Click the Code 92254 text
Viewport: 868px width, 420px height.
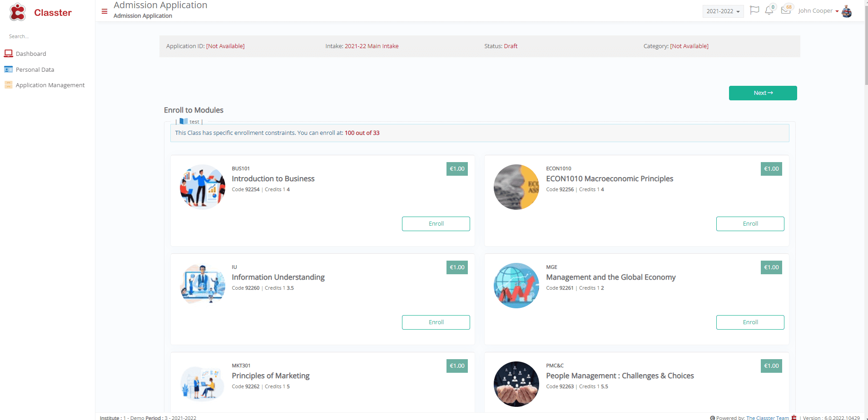[246, 190]
